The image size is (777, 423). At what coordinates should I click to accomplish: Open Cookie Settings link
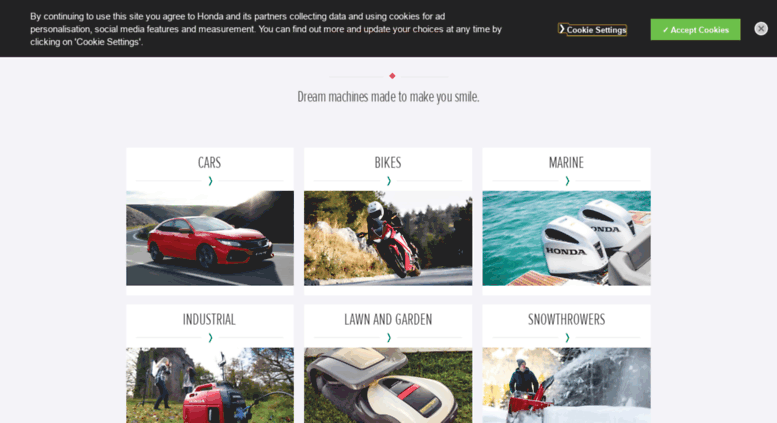point(593,30)
